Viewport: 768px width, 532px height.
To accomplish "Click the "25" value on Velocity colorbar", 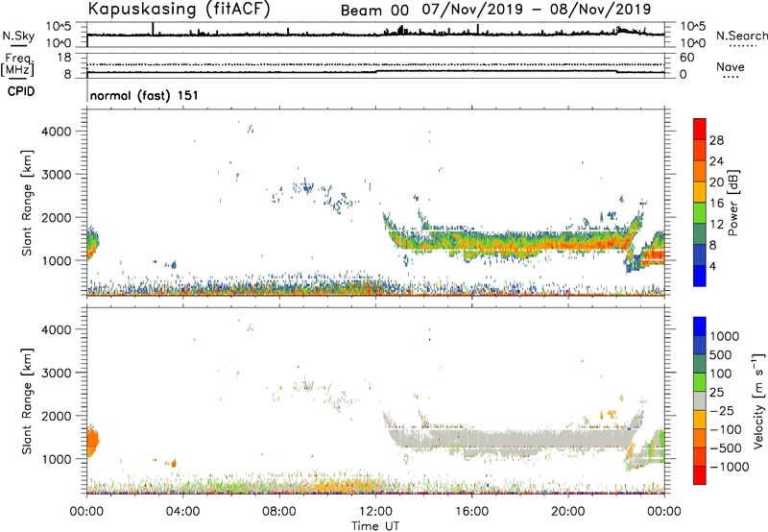I will click(716, 392).
